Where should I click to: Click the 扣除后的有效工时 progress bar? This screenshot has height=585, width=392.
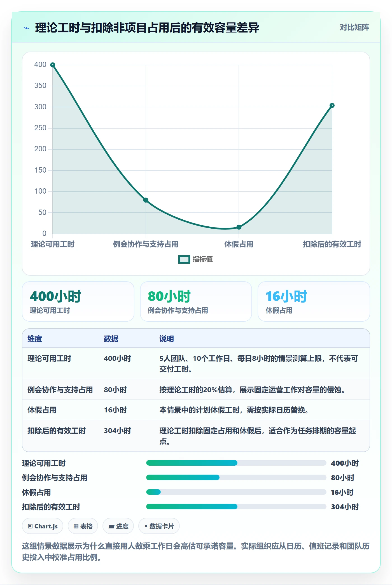pos(236,507)
